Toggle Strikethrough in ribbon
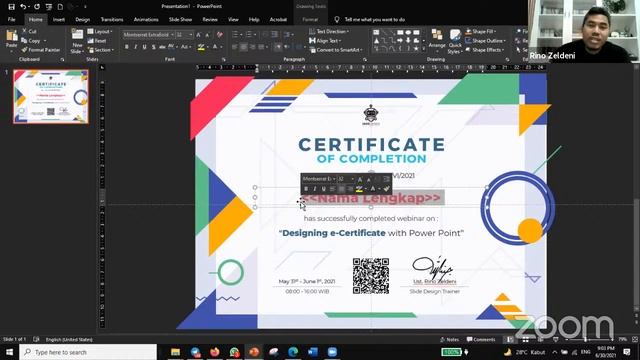640x360 pixels. (x=162, y=47)
